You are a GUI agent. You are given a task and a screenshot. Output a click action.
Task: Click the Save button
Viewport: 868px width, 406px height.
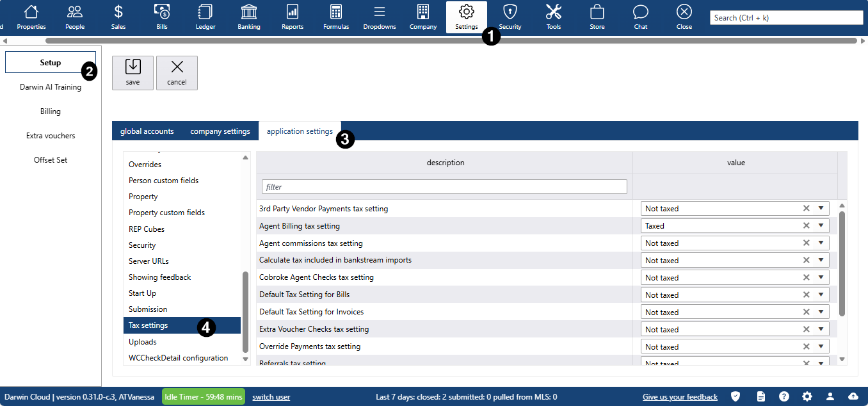point(133,72)
